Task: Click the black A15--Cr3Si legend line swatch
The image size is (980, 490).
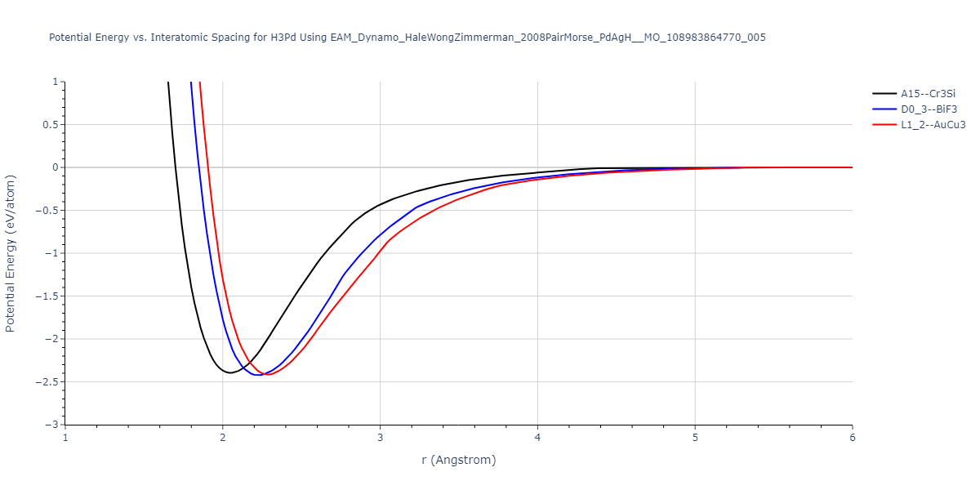Action: click(884, 93)
